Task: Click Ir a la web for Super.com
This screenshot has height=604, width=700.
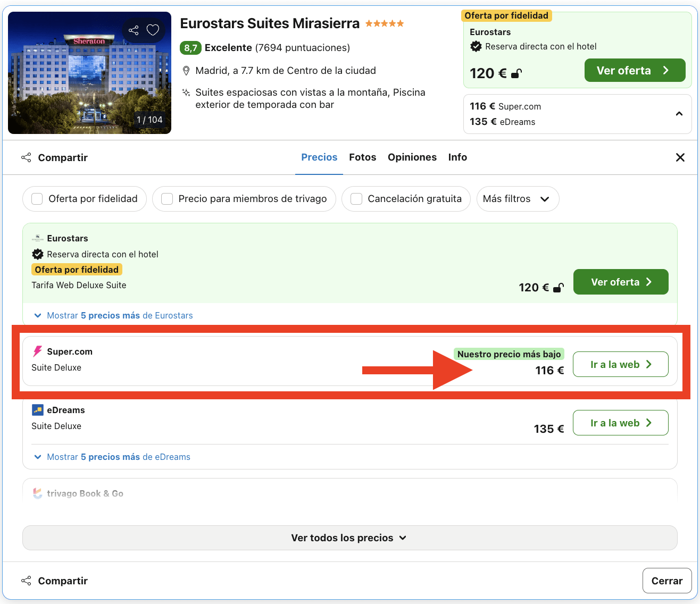Action: [620, 364]
